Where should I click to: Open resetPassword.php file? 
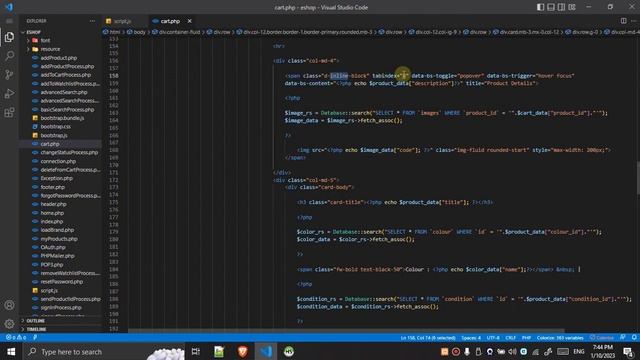coord(62,282)
